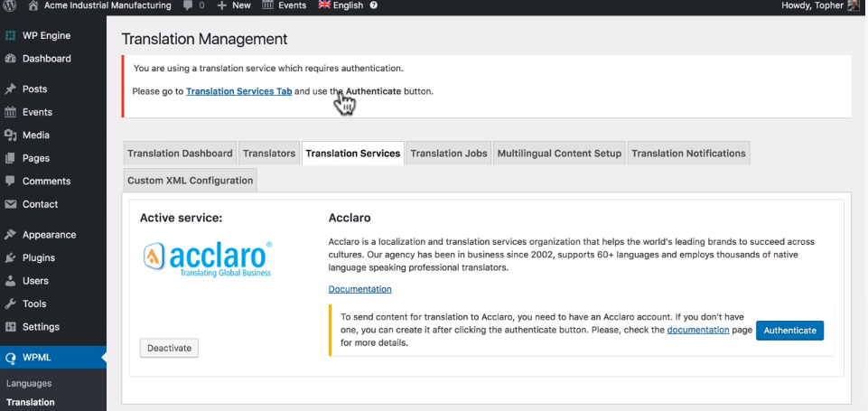Open the Settings menu item

41,327
